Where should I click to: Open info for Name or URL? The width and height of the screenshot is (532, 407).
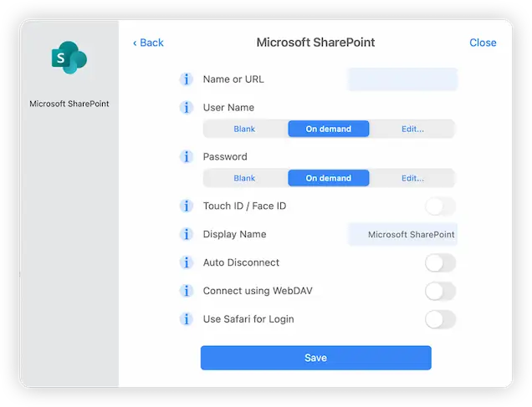(x=186, y=79)
